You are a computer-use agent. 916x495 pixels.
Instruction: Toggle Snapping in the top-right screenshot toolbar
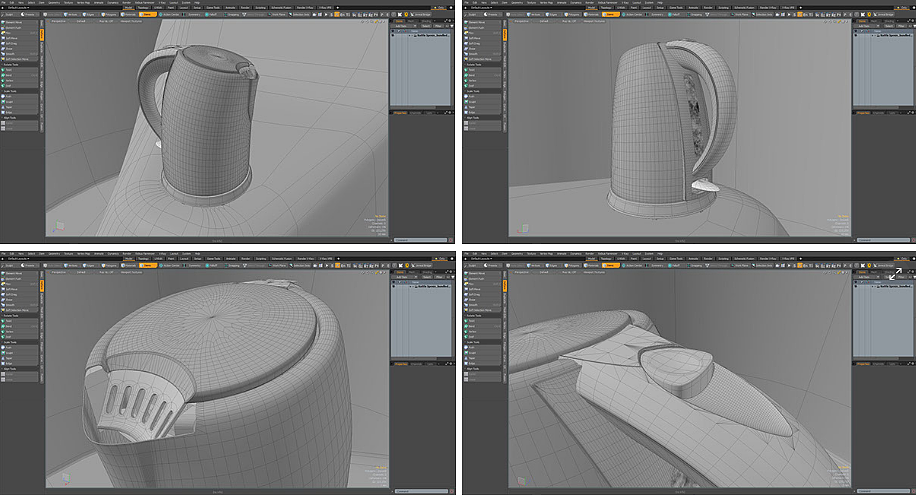(x=695, y=14)
